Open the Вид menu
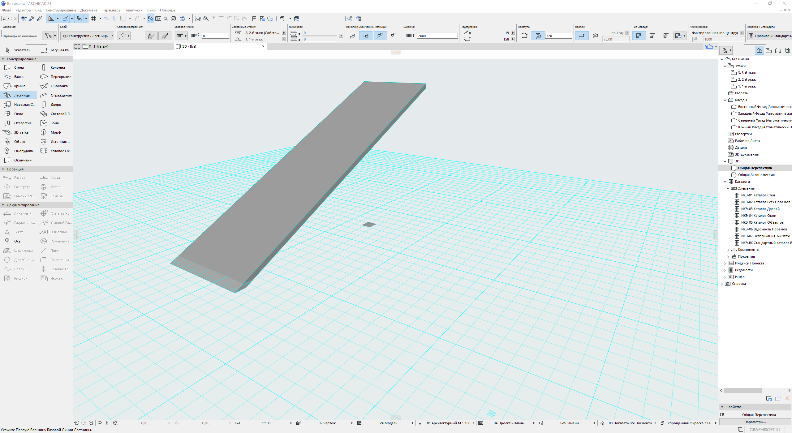Viewport: 792px width, 433px height. tap(38, 10)
